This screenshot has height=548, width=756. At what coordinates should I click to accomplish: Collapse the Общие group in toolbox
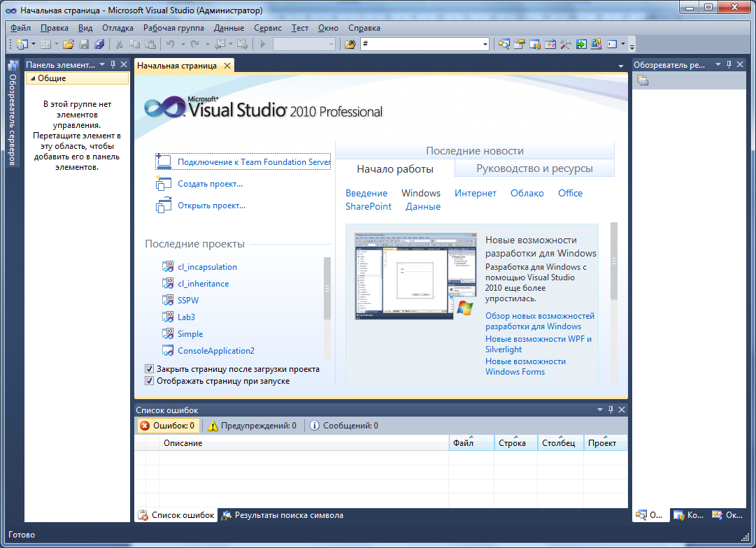coord(34,78)
